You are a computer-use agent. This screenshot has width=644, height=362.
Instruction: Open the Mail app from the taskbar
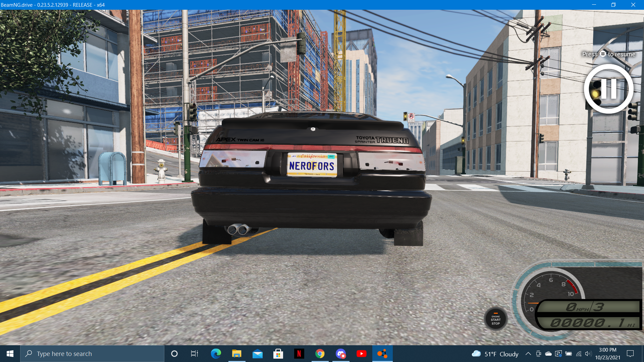[258, 354]
